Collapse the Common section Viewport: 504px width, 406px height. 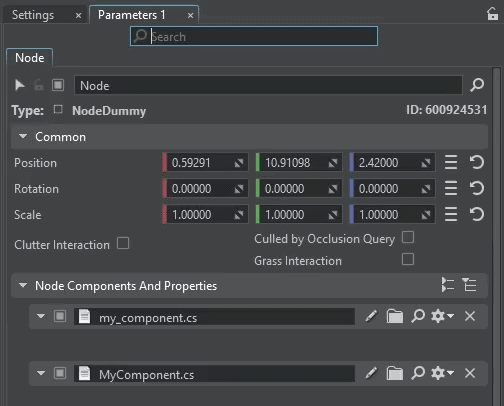[x=23, y=136]
